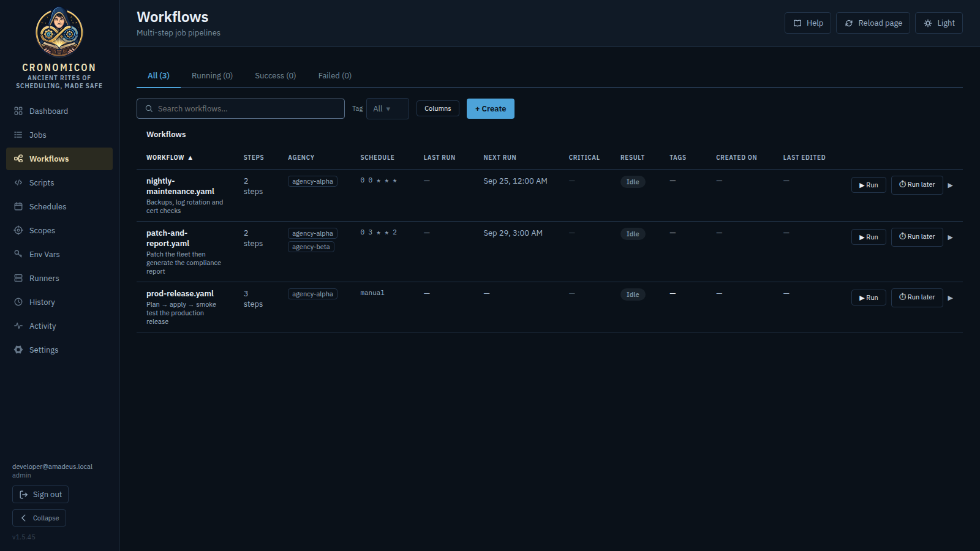This screenshot has width=980, height=551.
Task: Click cron schedule '0 3 * * 2'
Action: [x=379, y=233]
